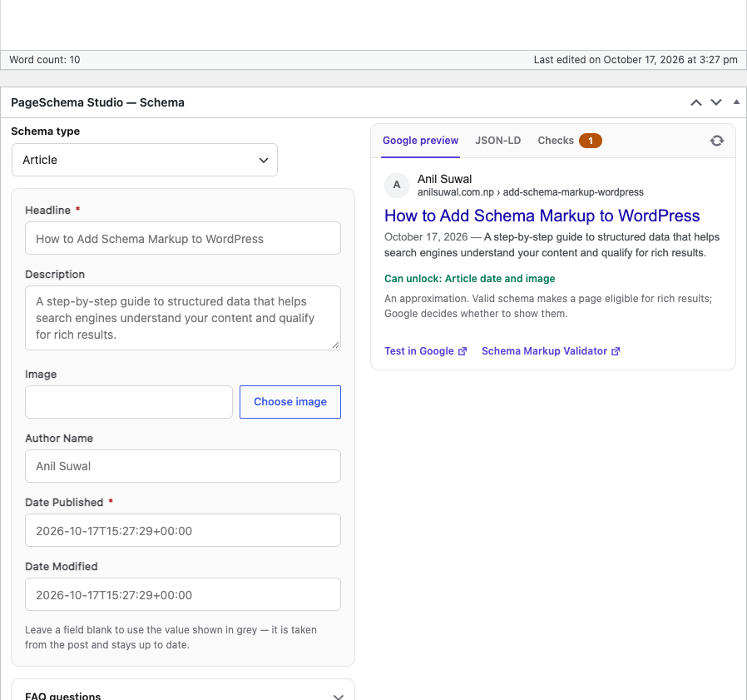The height and width of the screenshot is (700, 747).
Task: Open the Checks tab
Action: click(x=569, y=141)
